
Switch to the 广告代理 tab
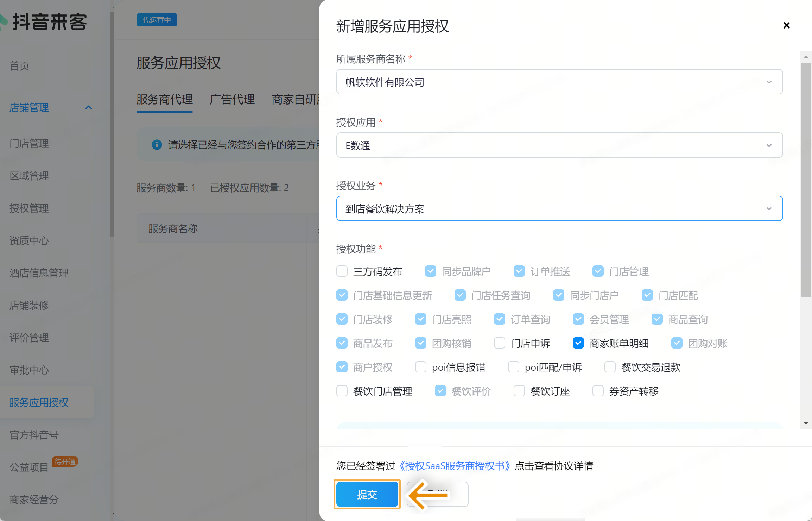point(232,100)
